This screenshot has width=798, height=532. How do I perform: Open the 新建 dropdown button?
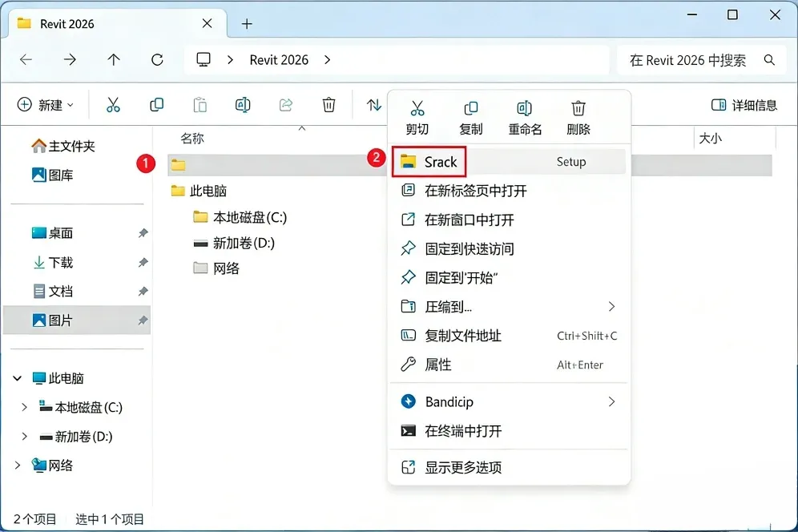[46, 105]
